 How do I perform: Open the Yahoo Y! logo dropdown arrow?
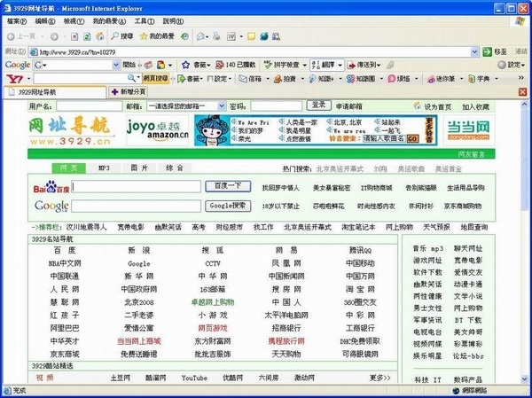pyautogui.click(x=29, y=79)
